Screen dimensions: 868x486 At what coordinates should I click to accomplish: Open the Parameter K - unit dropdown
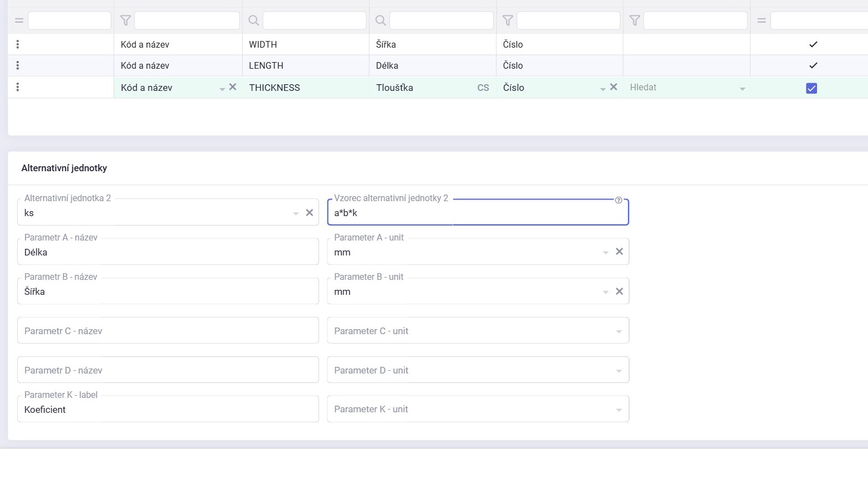tap(619, 410)
